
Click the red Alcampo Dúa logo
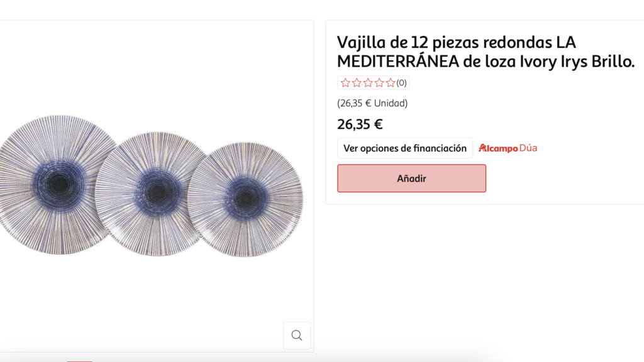point(507,148)
